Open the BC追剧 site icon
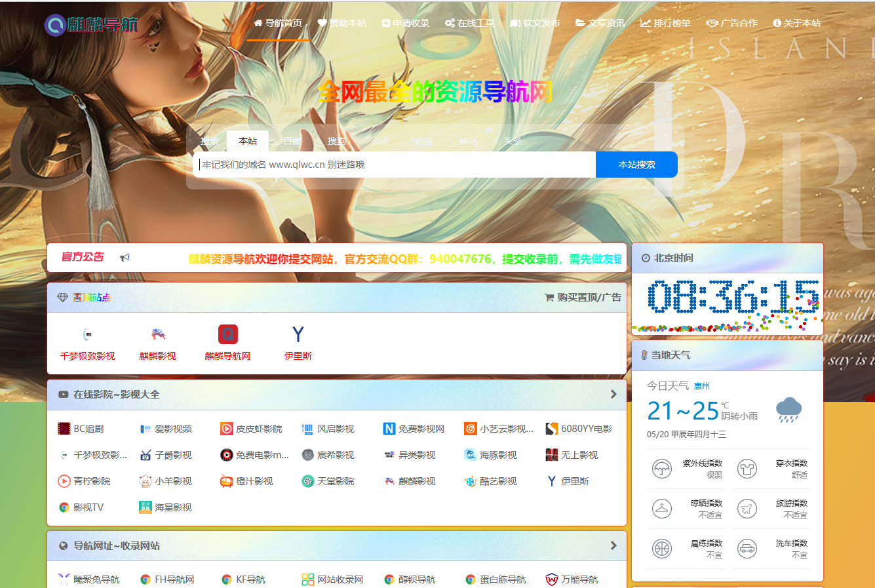The image size is (875, 588). [x=64, y=429]
